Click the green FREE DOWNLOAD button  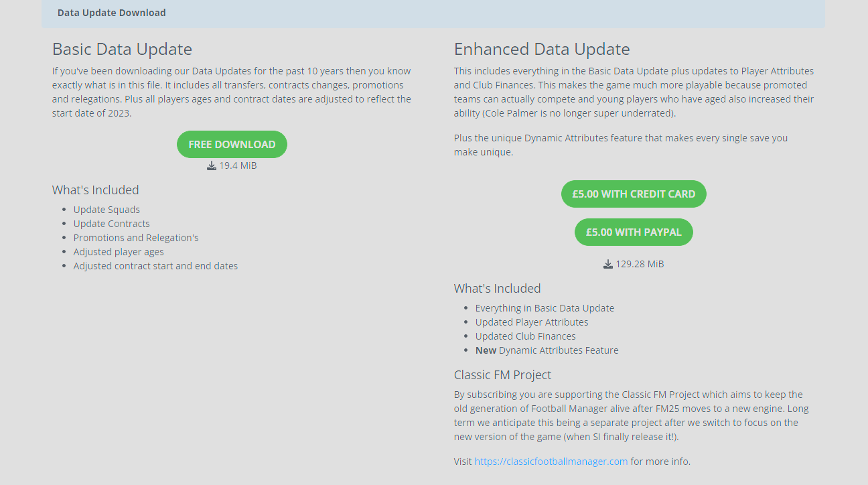232,145
